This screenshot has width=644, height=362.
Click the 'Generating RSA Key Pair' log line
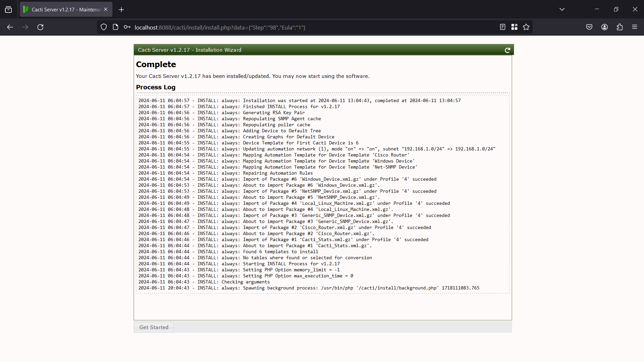(222, 113)
